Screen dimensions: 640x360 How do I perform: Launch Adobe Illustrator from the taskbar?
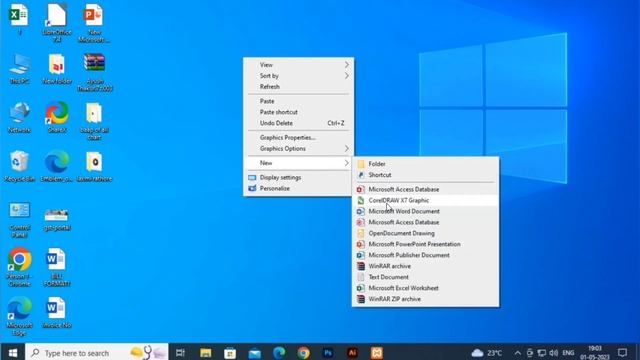click(x=352, y=353)
